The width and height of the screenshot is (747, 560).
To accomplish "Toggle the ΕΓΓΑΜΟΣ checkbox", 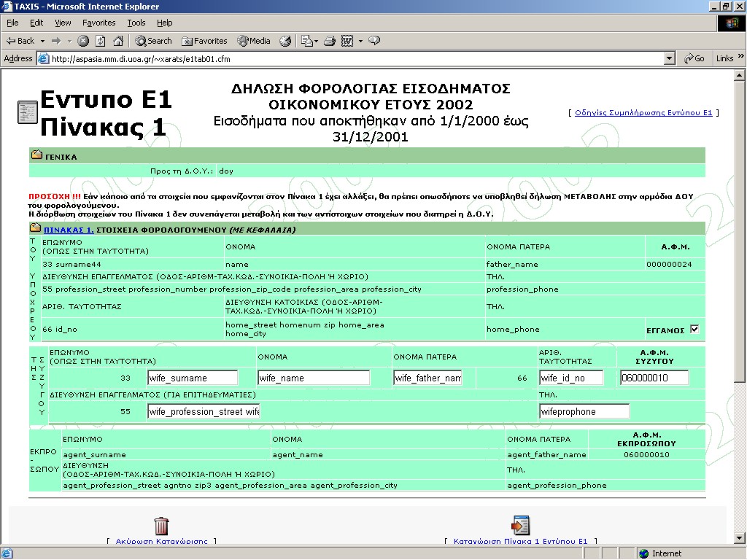I will click(694, 329).
